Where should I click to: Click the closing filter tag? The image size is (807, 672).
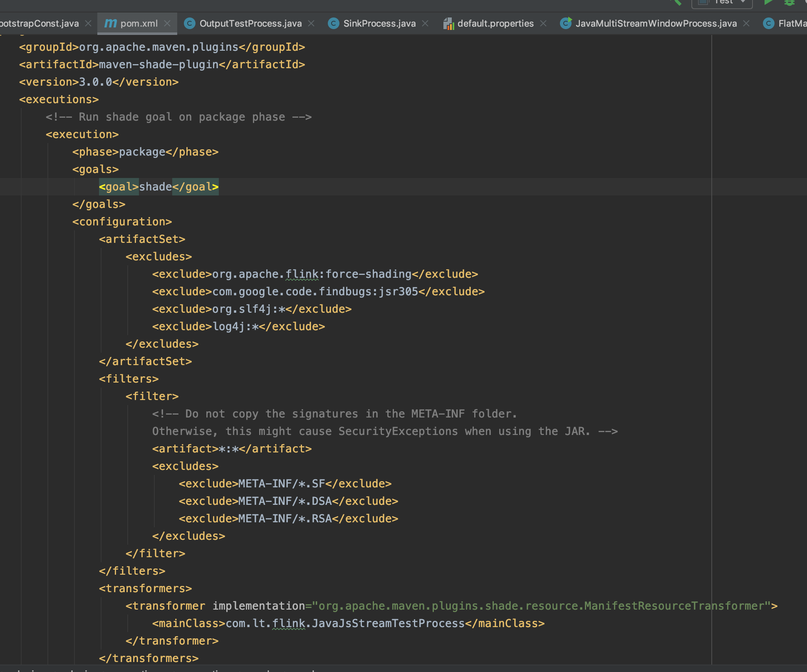point(155,553)
